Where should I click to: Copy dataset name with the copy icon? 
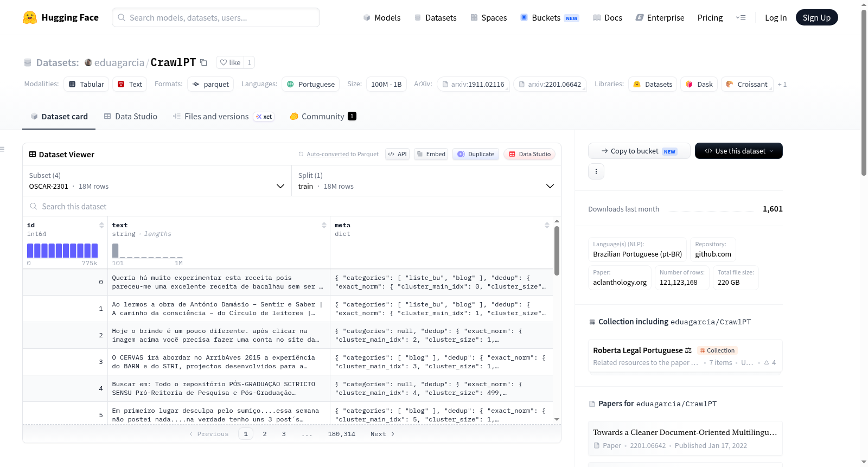click(203, 62)
